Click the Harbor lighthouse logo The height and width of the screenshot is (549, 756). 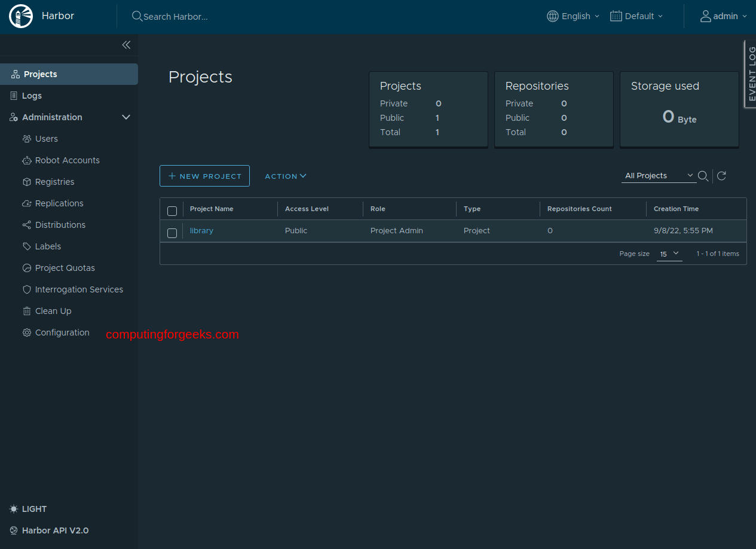tap(20, 16)
